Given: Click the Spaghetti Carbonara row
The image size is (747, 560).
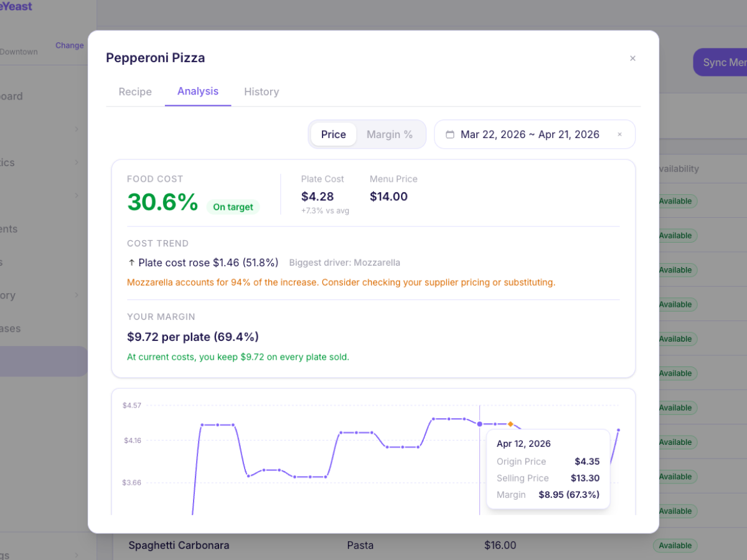Looking at the screenshot, I should (x=430, y=546).
